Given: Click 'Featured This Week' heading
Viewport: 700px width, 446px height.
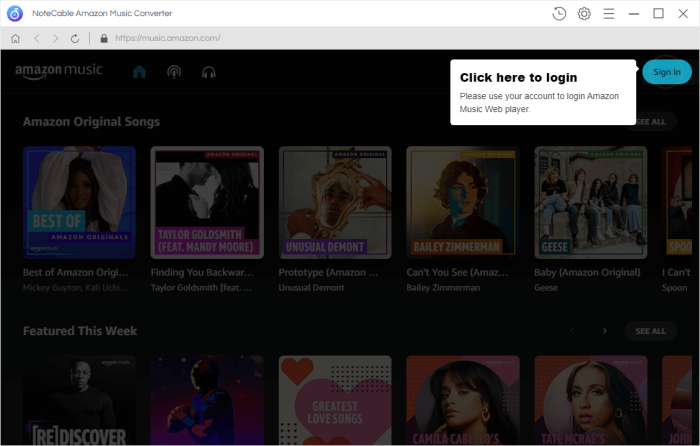Looking at the screenshot, I should pyautogui.click(x=80, y=331).
